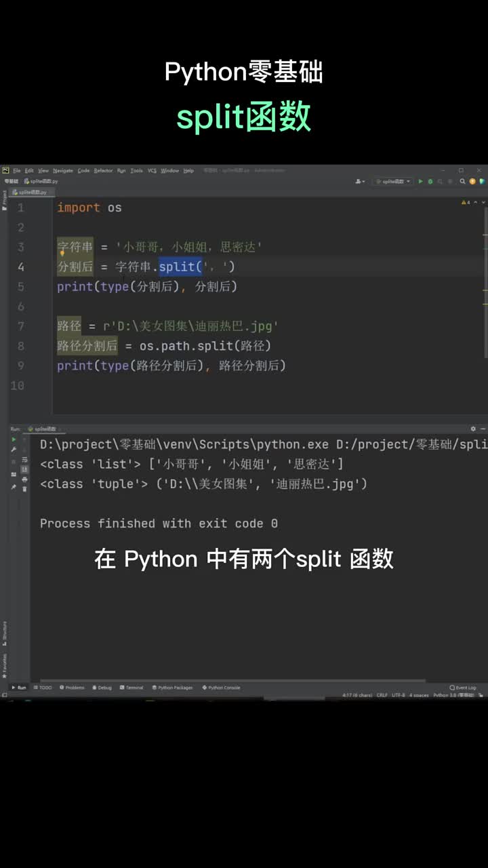
Task: Open Run panel gear settings icon
Action: [x=473, y=429]
